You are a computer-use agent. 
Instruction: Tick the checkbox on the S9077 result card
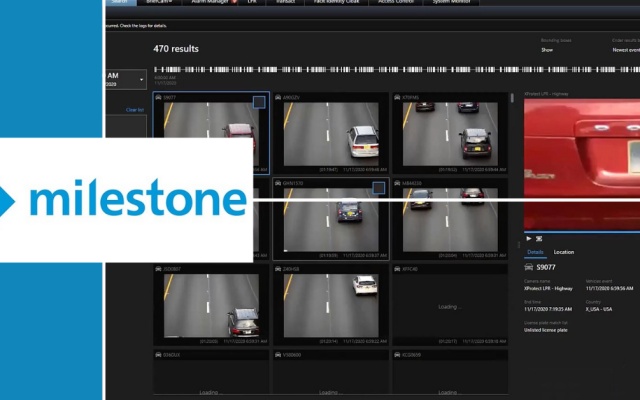(x=259, y=102)
